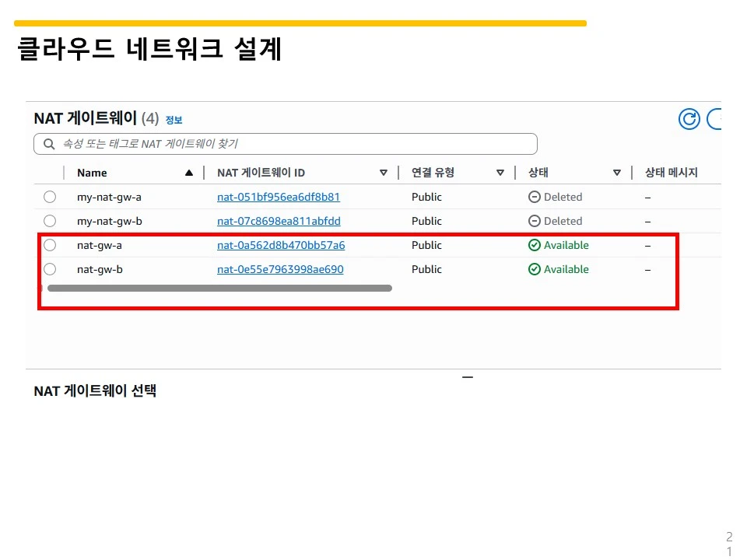Click the horizontal scrollbar below the table rows

[x=220, y=288]
